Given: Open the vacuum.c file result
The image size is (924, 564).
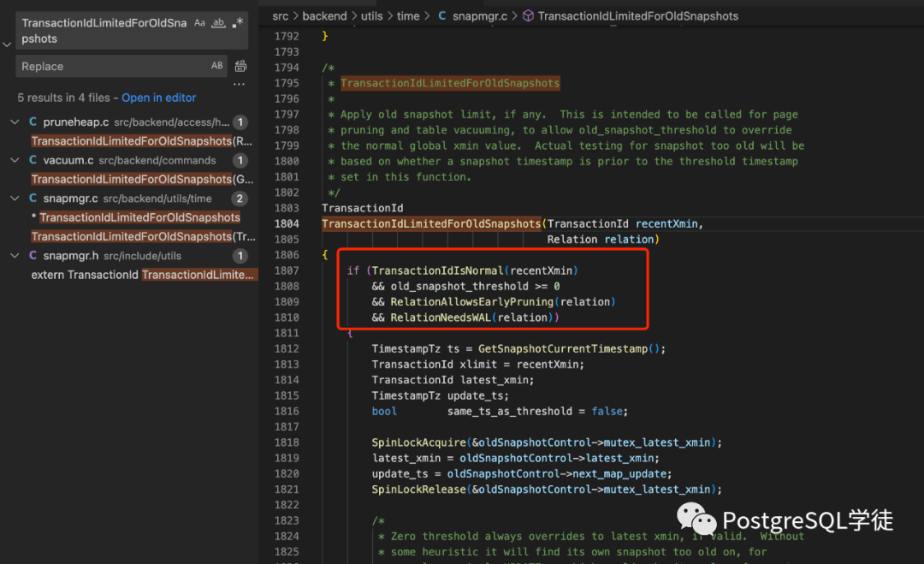Looking at the screenshot, I should click(68, 160).
